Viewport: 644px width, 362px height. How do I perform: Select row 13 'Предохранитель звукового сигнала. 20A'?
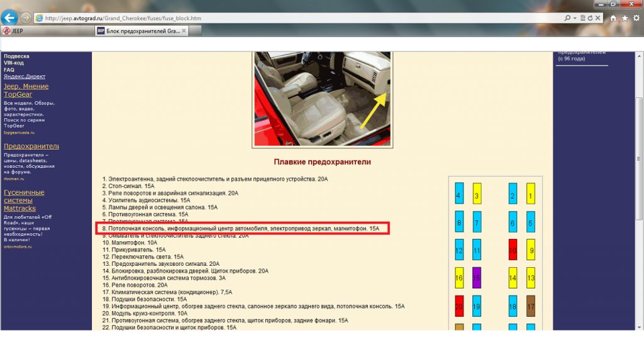[x=160, y=263]
